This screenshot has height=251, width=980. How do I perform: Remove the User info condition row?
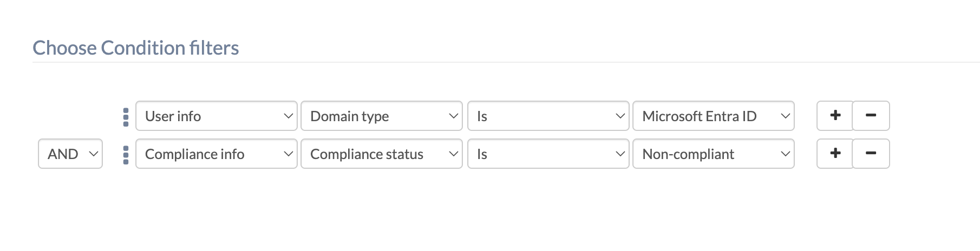tap(871, 116)
